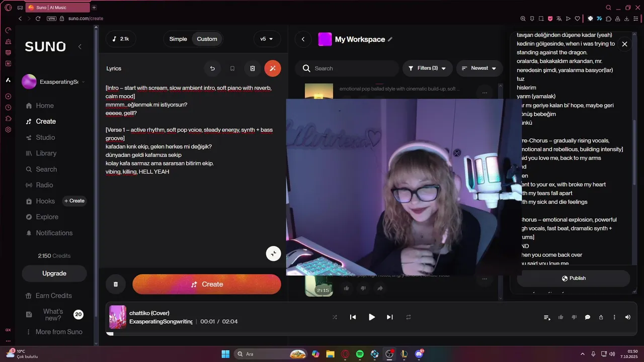Go back from My Workspace
This screenshot has width=644, height=362.
tap(303, 39)
